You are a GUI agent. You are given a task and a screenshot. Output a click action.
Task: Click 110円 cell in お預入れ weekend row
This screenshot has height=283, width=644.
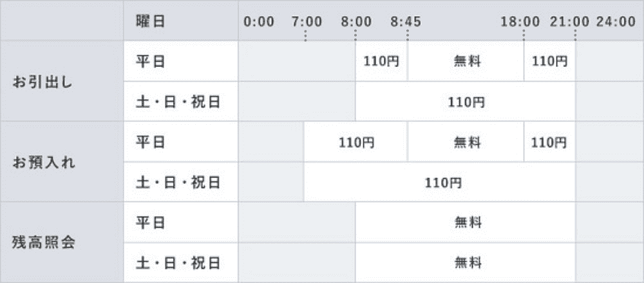(x=439, y=182)
